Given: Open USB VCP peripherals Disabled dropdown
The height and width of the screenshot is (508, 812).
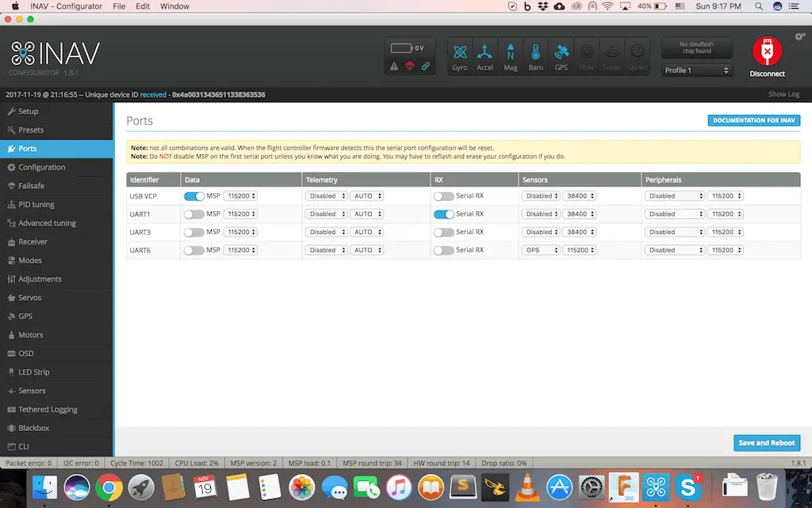Looking at the screenshot, I should coord(675,196).
